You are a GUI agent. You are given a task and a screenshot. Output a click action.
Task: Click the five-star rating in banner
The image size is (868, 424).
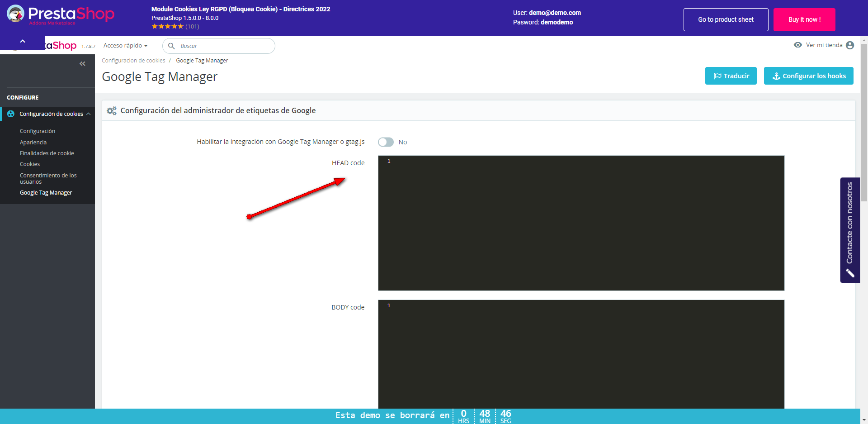pos(168,26)
